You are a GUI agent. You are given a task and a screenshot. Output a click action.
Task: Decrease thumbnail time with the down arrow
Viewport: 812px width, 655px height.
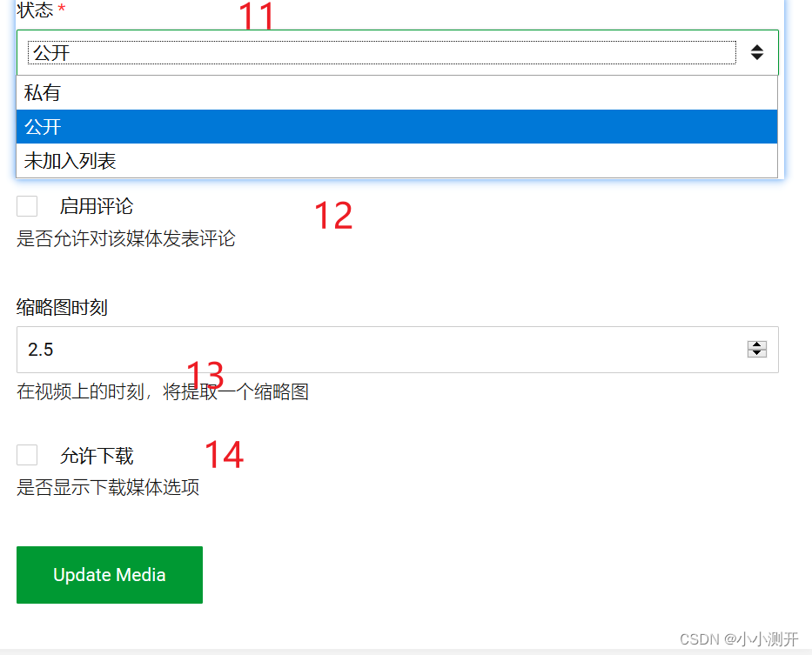756,353
